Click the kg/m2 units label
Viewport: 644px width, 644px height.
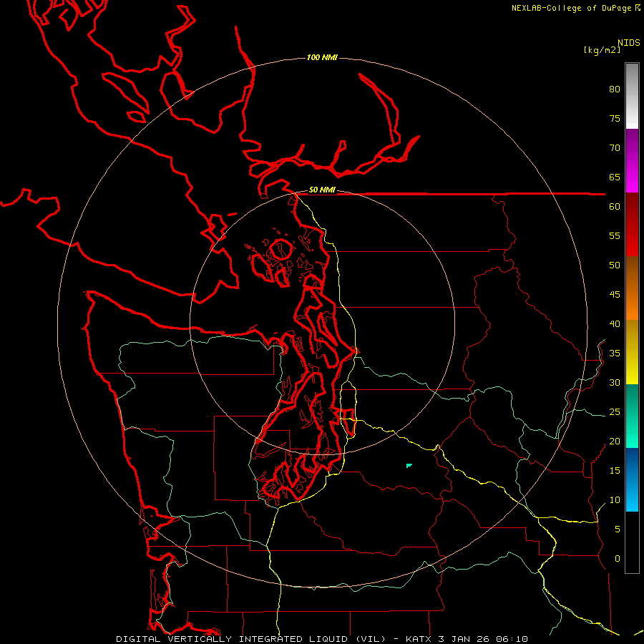coord(602,50)
